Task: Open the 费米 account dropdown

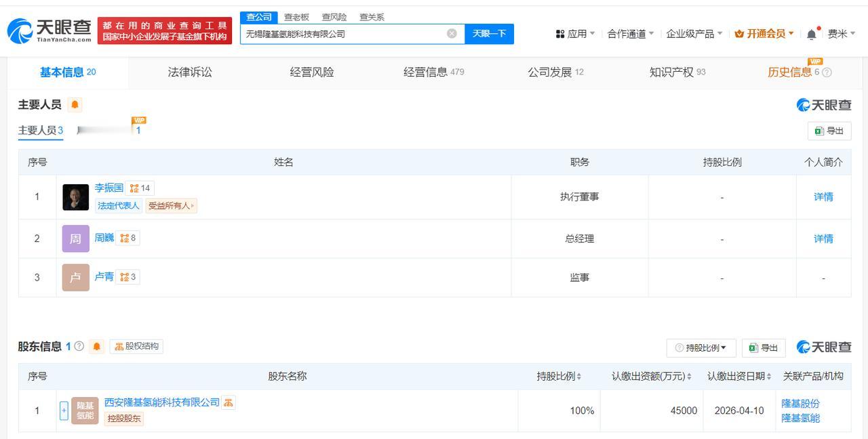Action: coord(842,34)
